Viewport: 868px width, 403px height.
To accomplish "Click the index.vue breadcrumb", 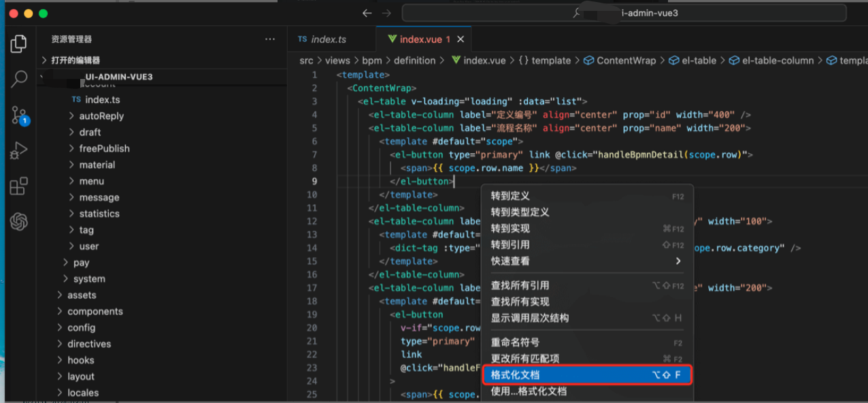I will point(479,61).
